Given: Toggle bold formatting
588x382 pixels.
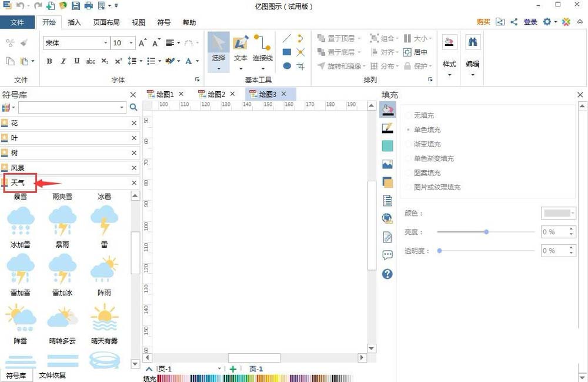Looking at the screenshot, I should 49,61.
